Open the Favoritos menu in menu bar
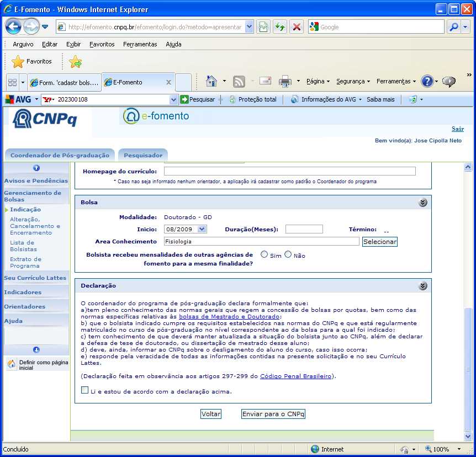This screenshot has height=457, width=476. pyautogui.click(x=102, y=44)
